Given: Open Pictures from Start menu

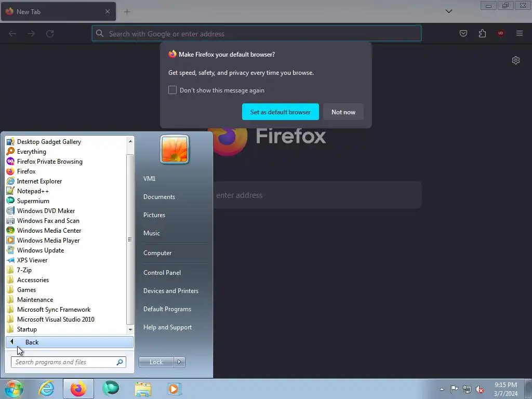Looking at the screenshot, I should pyautogui.click(x=154, y=215).
